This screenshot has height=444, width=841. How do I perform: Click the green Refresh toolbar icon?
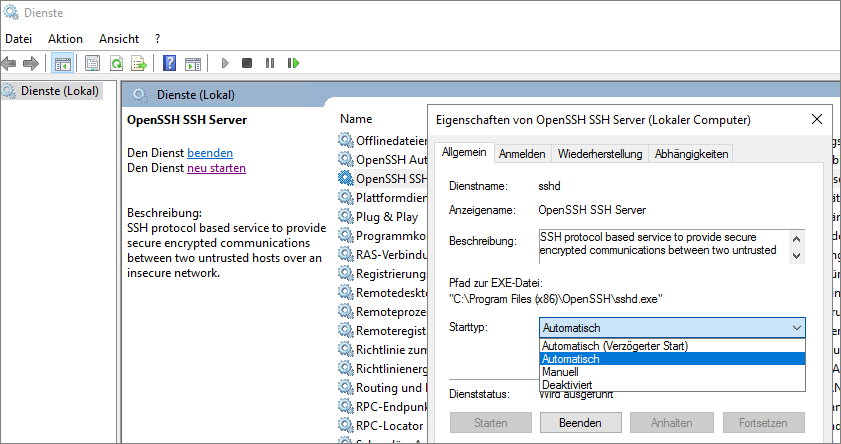click(x=116, y=63)
